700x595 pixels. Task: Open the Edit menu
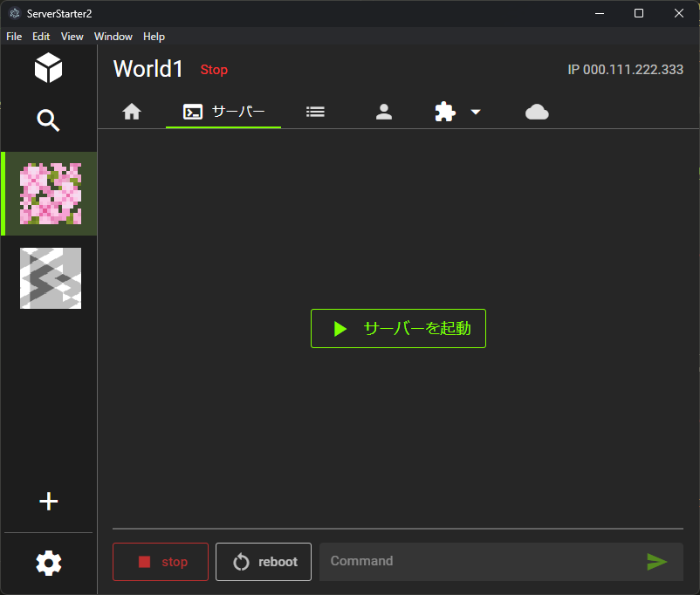click(41, 37)
